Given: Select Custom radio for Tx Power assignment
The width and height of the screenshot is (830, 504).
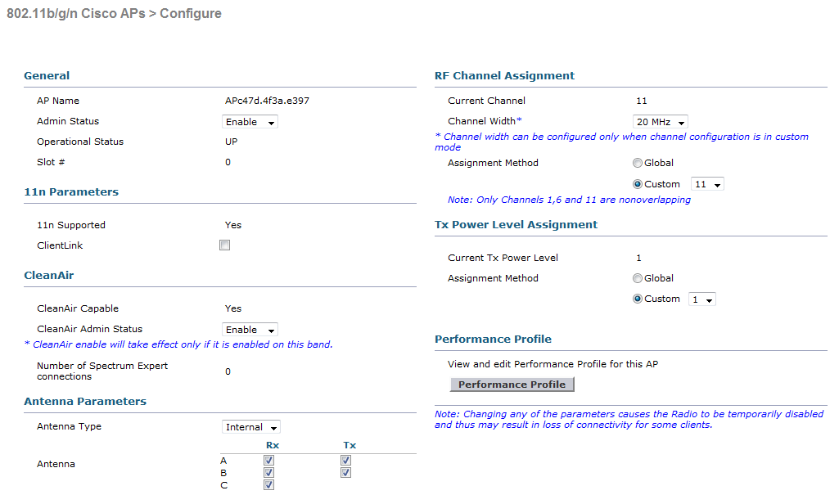Looking at the screenshot, I should point(638,299).
